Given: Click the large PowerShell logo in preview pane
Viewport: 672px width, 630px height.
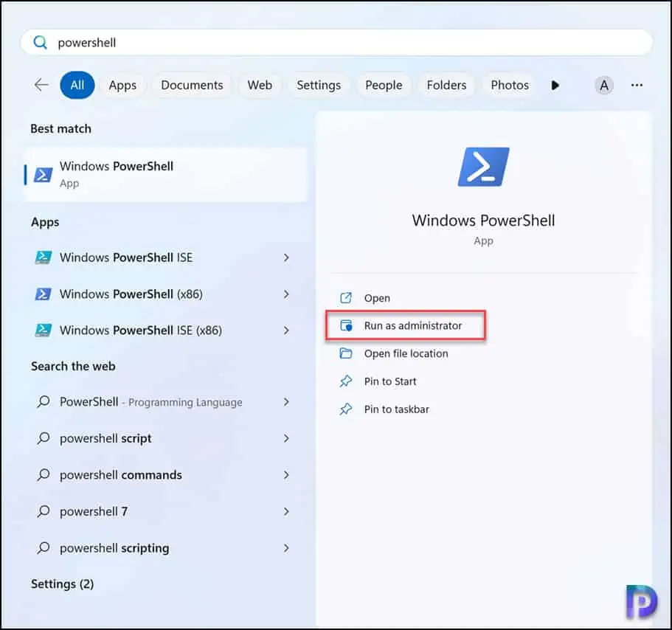Looking at the screenshot, I should (483, 167).
